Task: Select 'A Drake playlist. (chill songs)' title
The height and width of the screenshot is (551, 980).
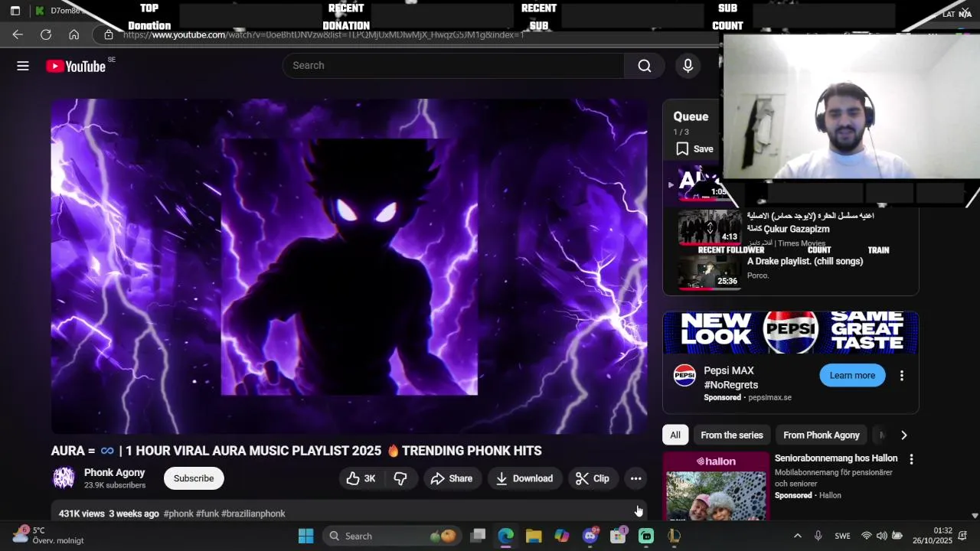Action: pyautogui.click(x=805, y=261)
